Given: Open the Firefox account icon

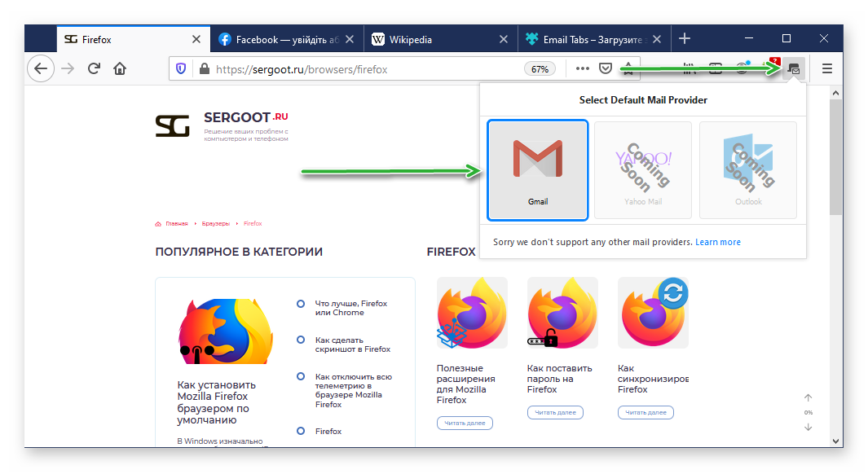Looking at the screenshot, I should [x=742, y=68].
